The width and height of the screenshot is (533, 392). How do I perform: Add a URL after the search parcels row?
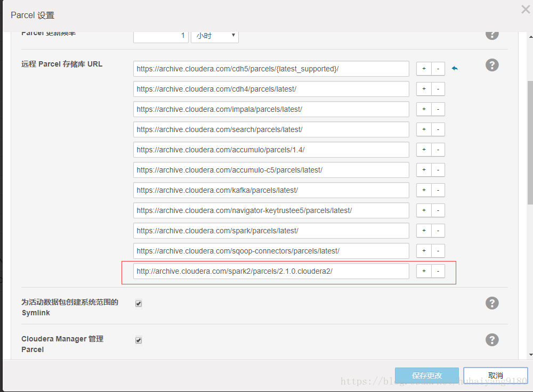pos(424,129)
